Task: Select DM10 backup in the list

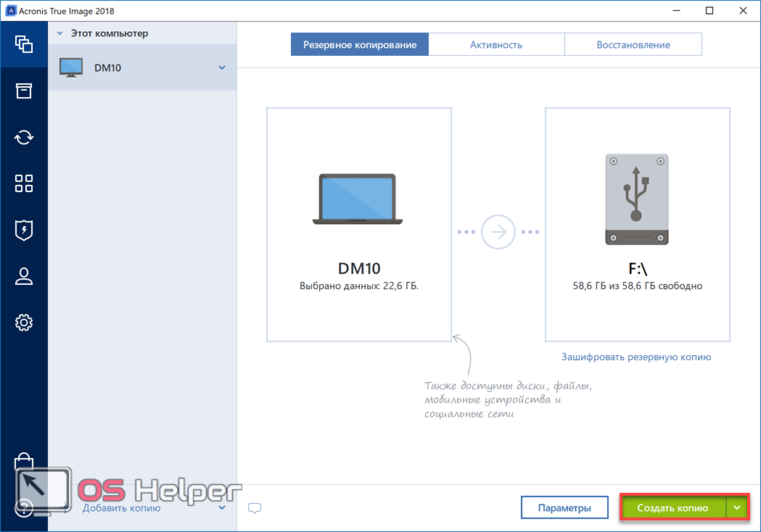Action: point(131,68)
